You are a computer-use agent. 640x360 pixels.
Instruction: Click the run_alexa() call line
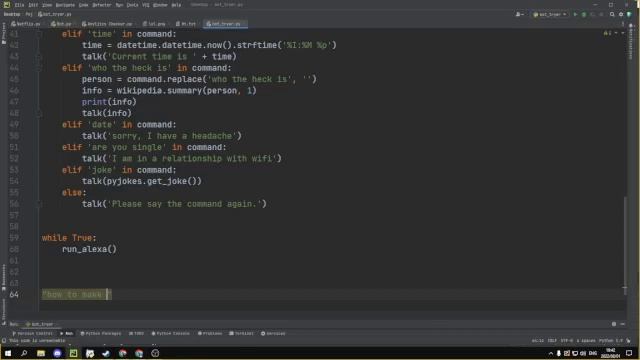(x=89, y=249)
